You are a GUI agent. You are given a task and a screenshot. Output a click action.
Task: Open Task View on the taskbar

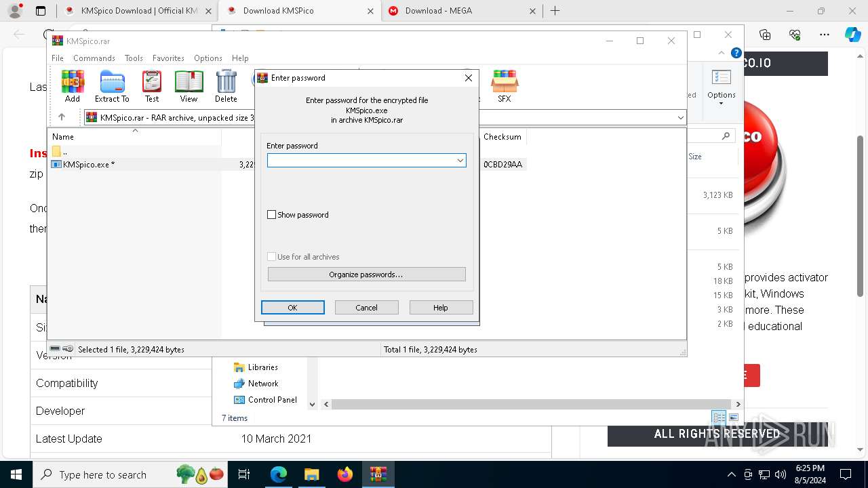[x=244, y=474]
